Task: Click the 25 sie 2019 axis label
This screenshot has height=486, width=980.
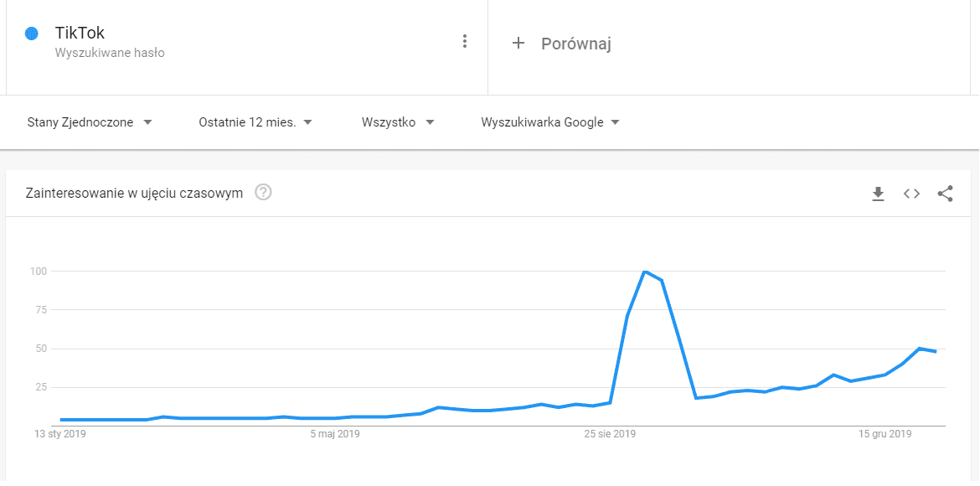Action: [610, 434]
